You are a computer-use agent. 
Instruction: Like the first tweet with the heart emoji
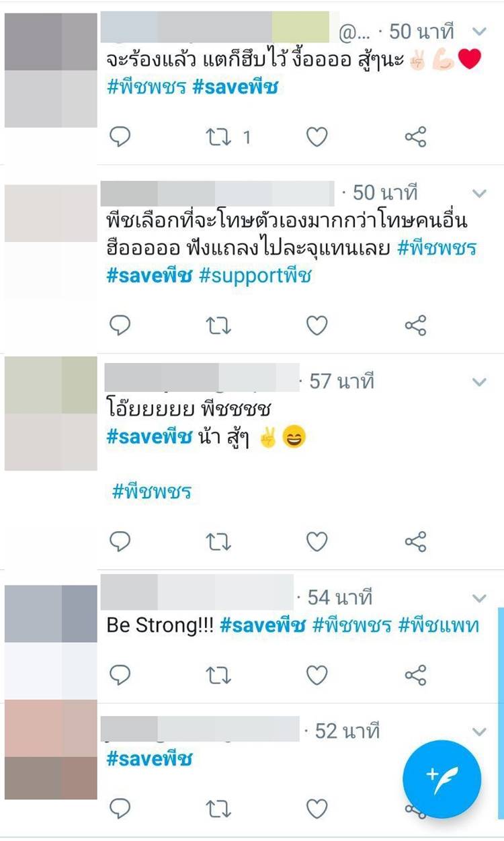pos(317,137)
